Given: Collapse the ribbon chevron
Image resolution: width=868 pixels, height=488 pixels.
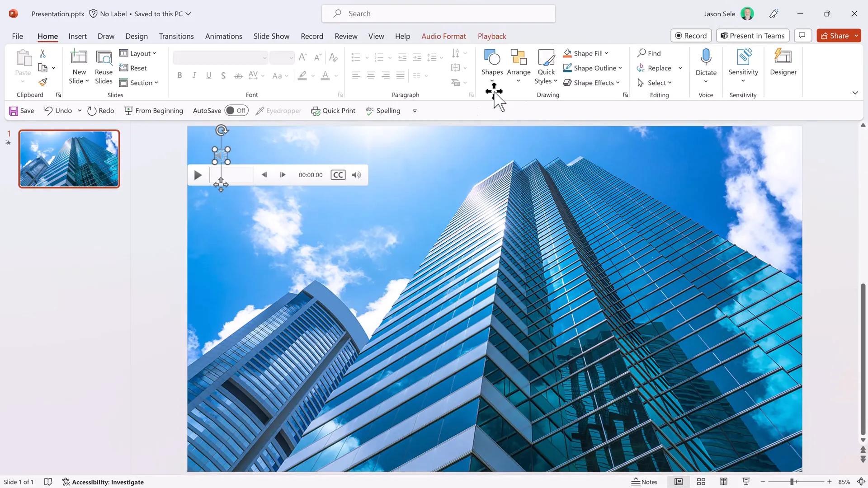Looking at the screenshot, I should [855, 93].
